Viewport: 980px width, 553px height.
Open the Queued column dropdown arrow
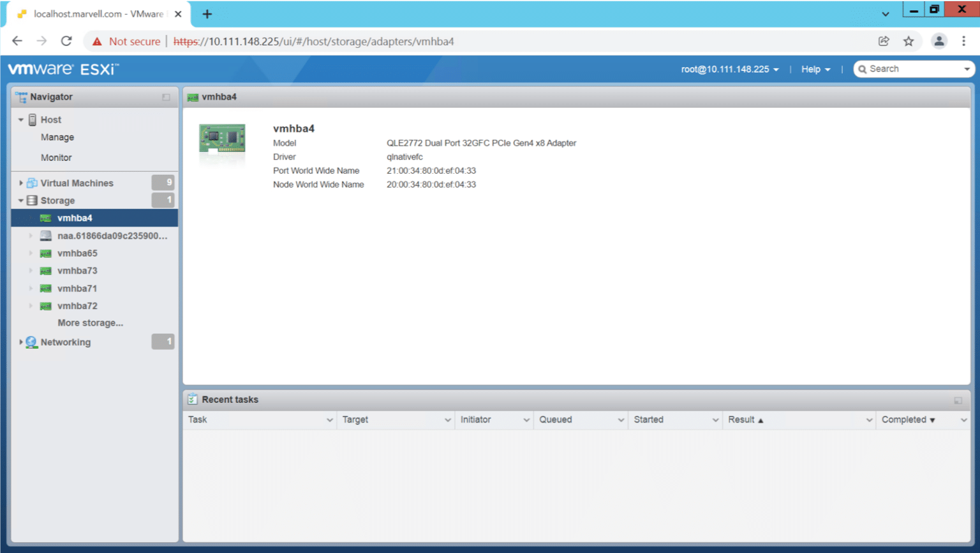pos(621,420)
